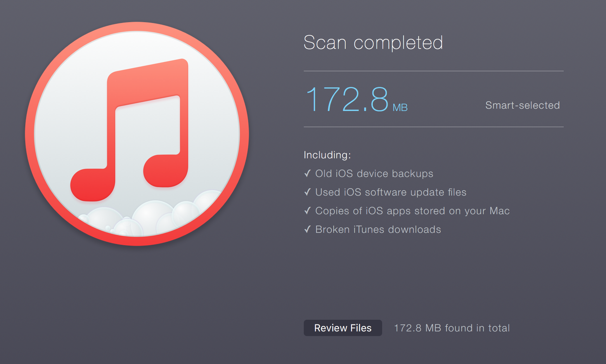Click the Old iOS device backups item
Viewport: 606px width, 364px height.
pos(369,173)
